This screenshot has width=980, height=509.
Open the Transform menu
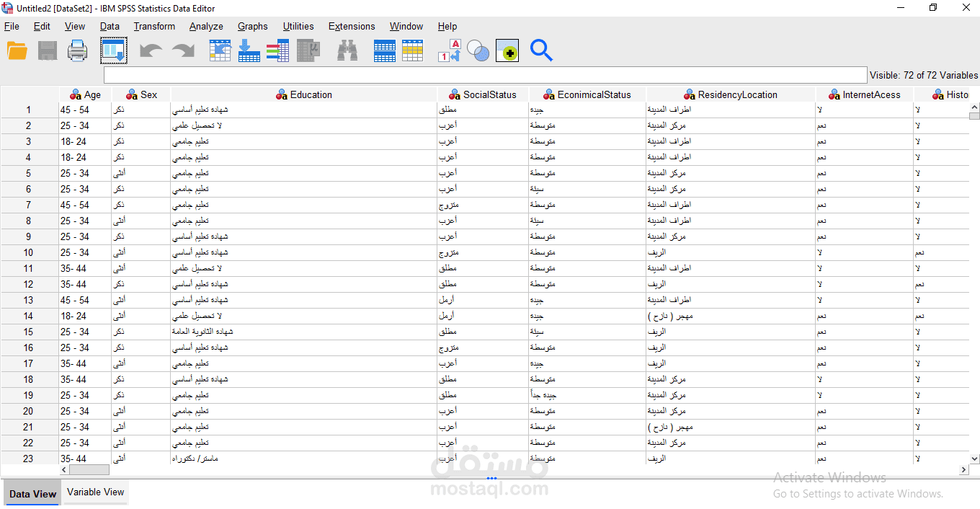[x=154, y=26]
